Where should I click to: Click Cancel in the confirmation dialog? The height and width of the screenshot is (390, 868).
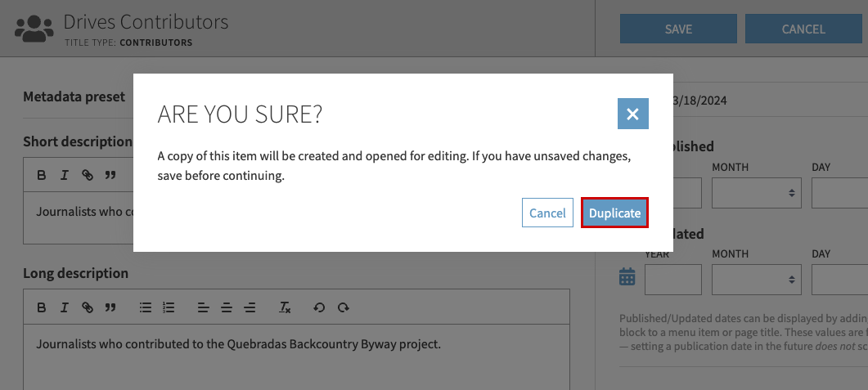547,213
